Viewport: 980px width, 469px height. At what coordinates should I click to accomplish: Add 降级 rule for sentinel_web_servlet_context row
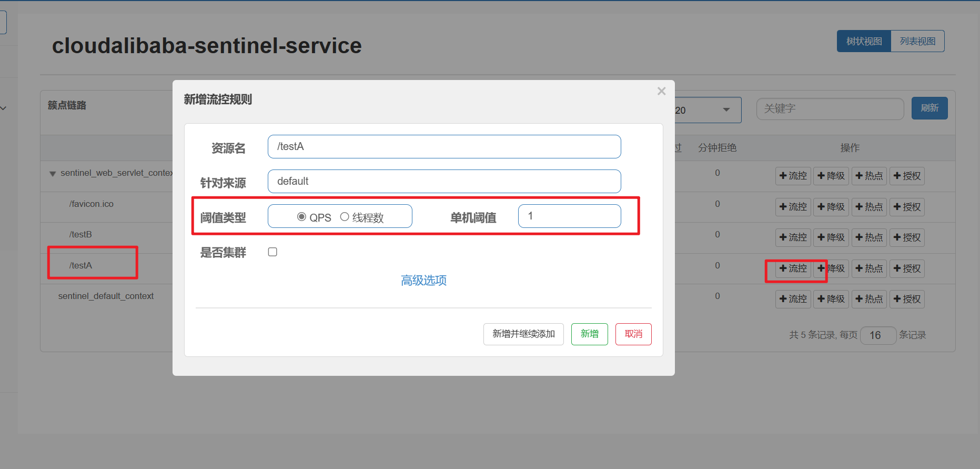pyautogui.click(x=831, y=176)
